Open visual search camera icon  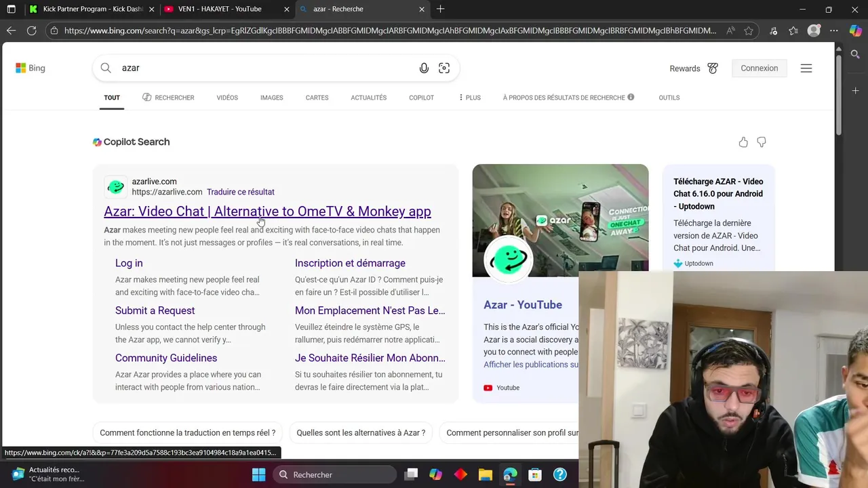point(444,68)
